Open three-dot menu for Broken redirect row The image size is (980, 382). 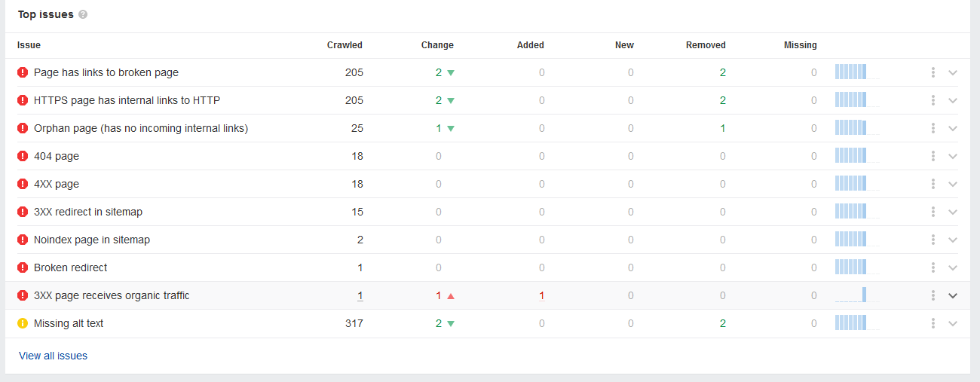(x=933, y=267)
